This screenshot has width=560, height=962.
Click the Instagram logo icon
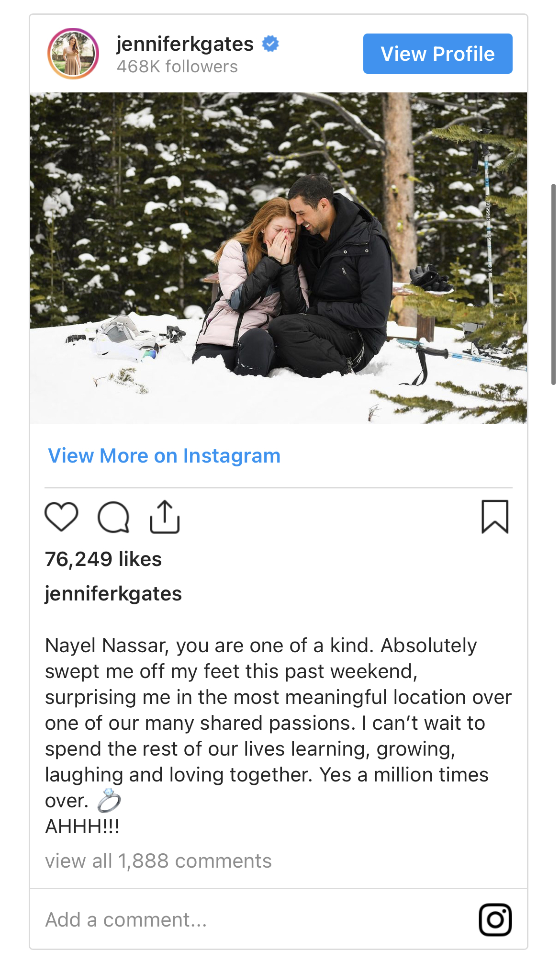pos(495,919)
